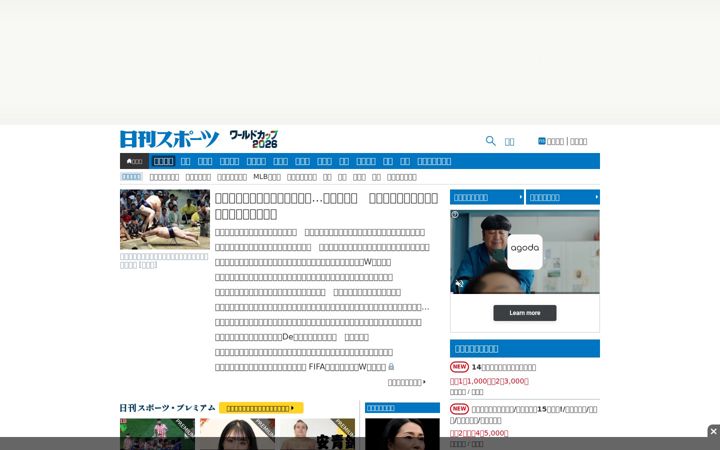The width and height of the screenshot is (720, 450).
Task: Open the listing title beginning with 14
Action: coord(504,367)
